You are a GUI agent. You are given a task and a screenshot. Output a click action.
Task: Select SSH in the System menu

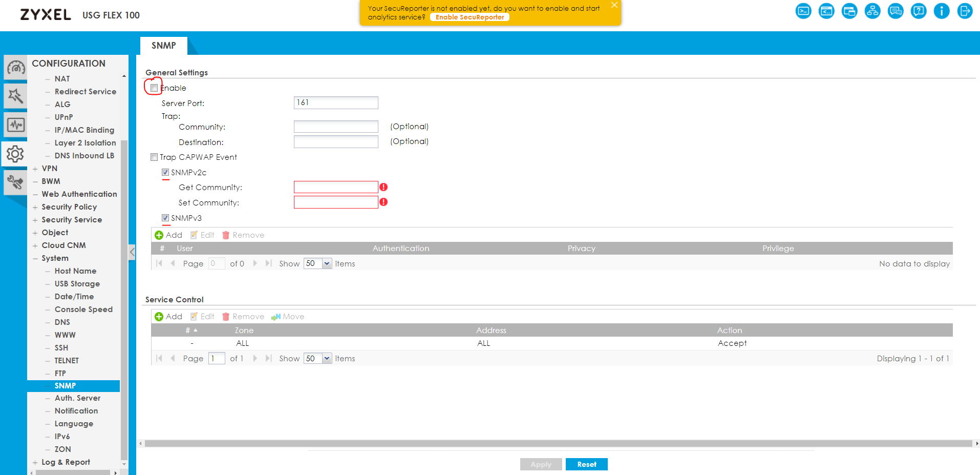[x=61, y=348]
